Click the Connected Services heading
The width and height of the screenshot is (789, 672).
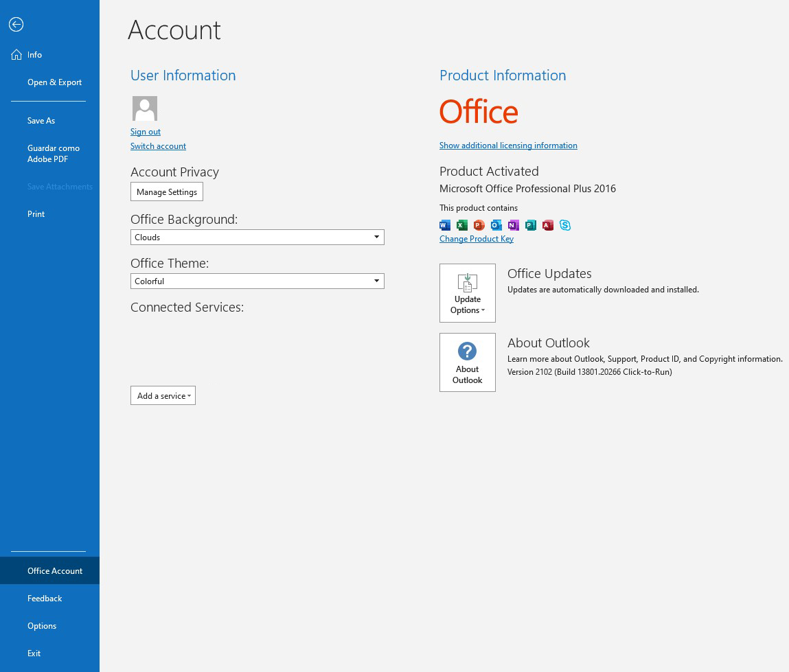point(187,307)
